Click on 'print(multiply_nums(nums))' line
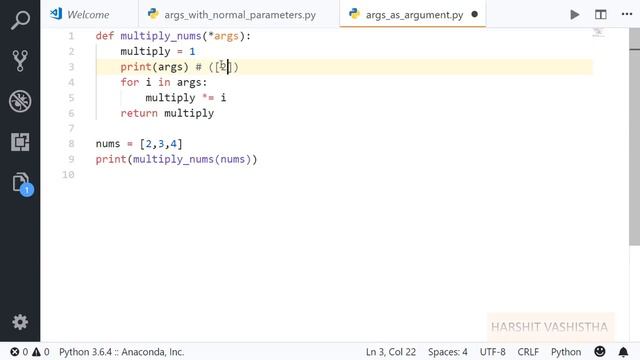 coord(176,159)
